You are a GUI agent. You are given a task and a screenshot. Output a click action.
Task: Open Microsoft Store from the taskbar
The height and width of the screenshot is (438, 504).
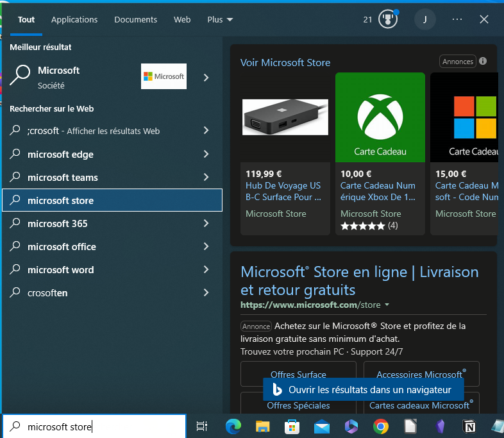coord(292,426)
